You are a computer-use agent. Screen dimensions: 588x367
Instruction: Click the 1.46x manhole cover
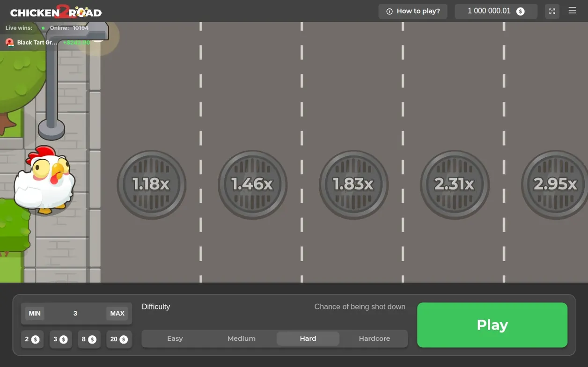coord(252,184)
